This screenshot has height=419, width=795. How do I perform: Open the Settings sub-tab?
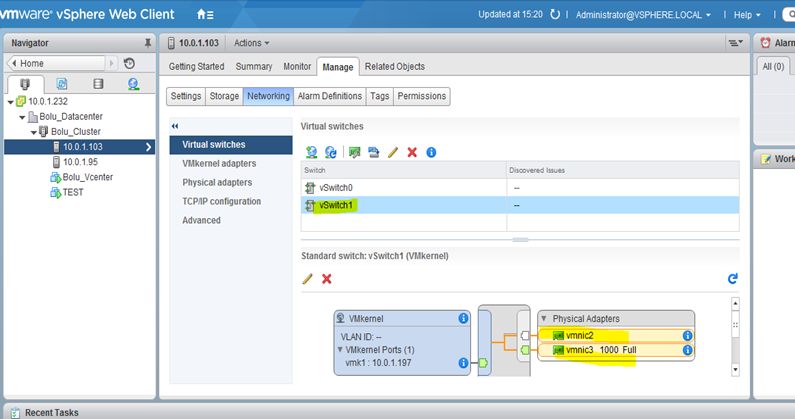(186, 96)
